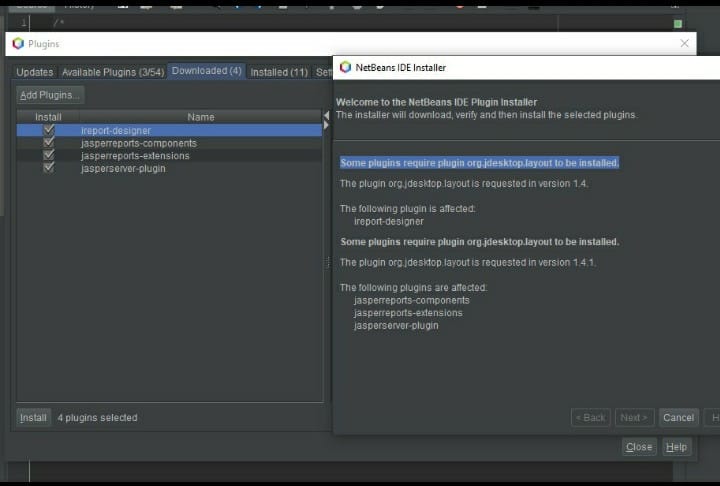This screenshot has height=486, width=720.
Task: Click the Install button in Plugins dialog
Action: pyautogui.click(x=33, y=418)
